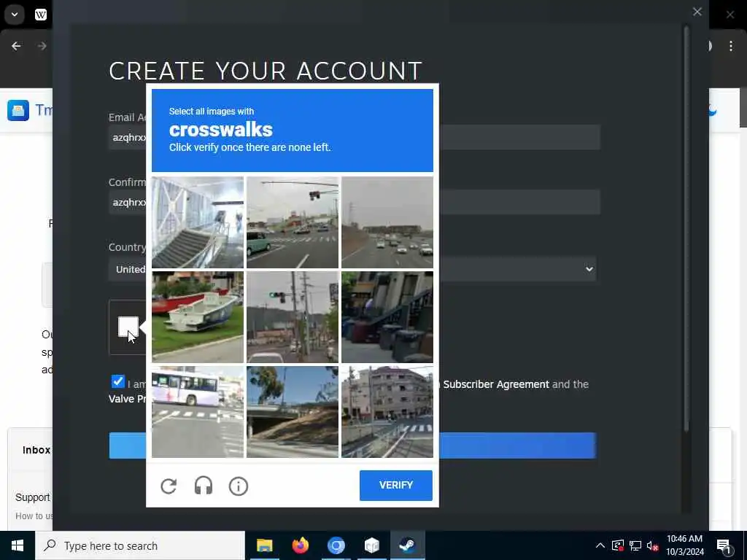
Task: Select the staircase interior image tile
Action: (198, 222)
